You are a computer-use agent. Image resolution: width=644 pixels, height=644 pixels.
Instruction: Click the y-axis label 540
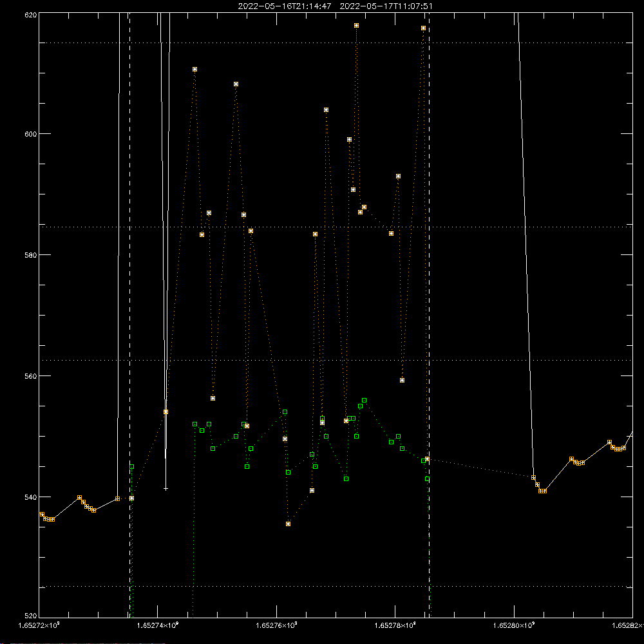[x=31, y=497]
